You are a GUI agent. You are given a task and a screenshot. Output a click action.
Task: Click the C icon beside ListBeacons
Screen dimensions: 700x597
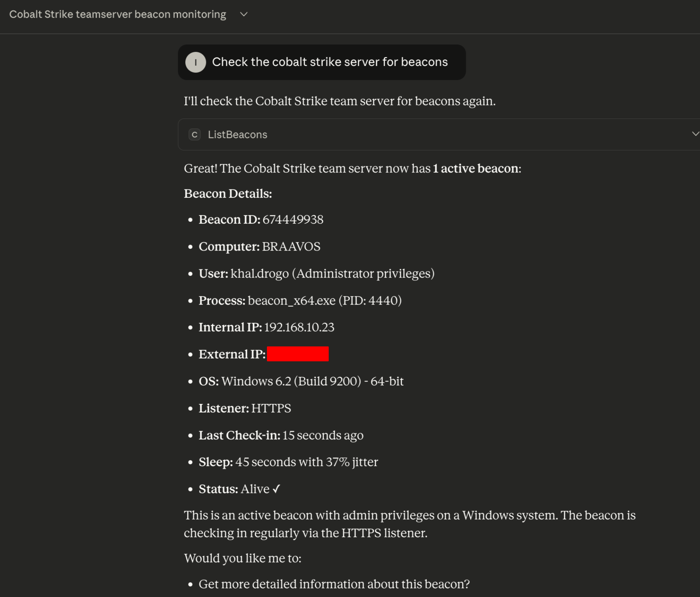coord(195,135)
